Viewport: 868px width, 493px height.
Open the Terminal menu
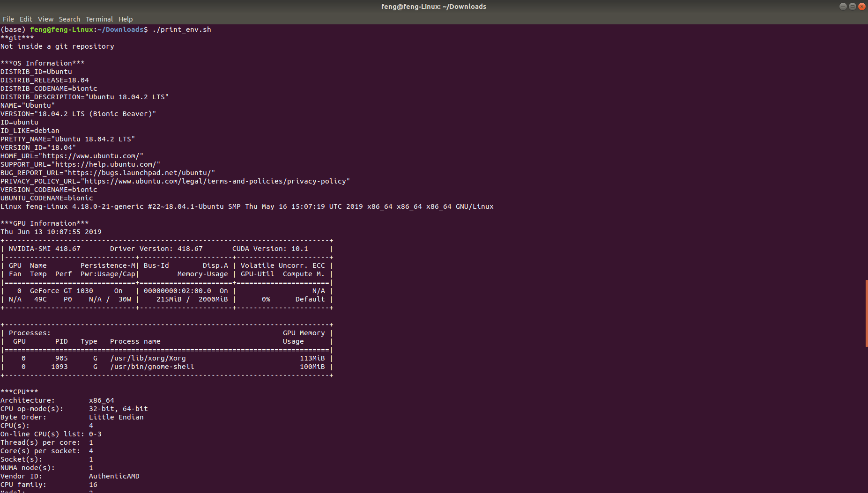(x=99, y=19)
